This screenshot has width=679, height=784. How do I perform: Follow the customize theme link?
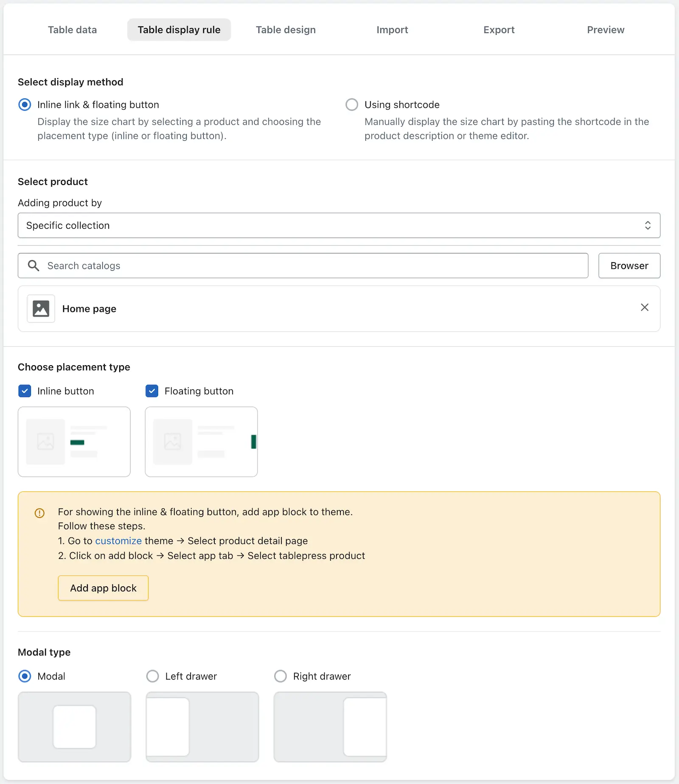point(118,541)
